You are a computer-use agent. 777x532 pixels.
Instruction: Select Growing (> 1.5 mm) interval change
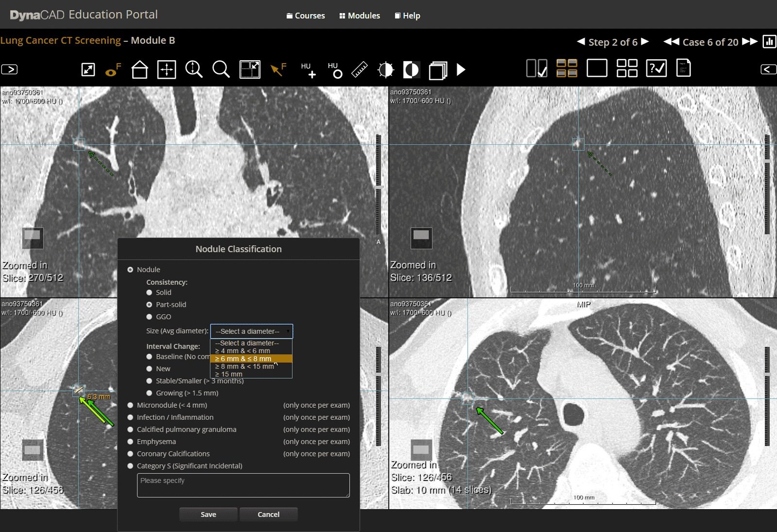tap(150, 393)
